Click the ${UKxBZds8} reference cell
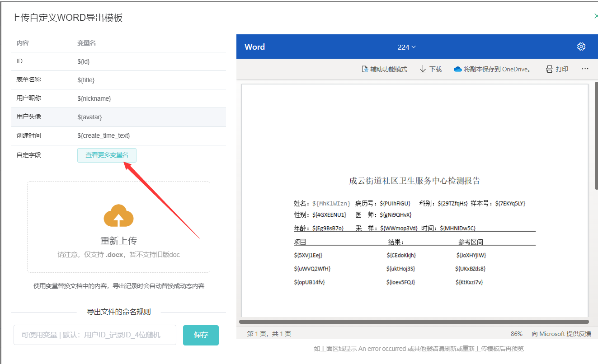 click(x=470, y=269)
